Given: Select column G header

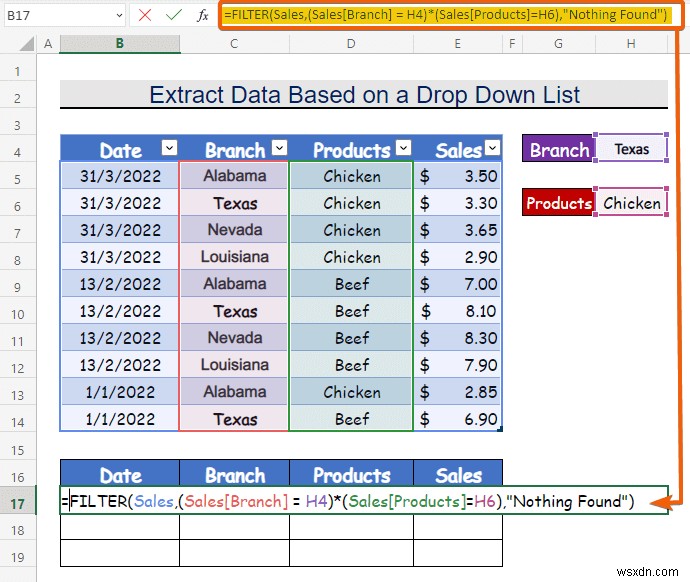Looking at the screenshot, I should pos(558,44).
